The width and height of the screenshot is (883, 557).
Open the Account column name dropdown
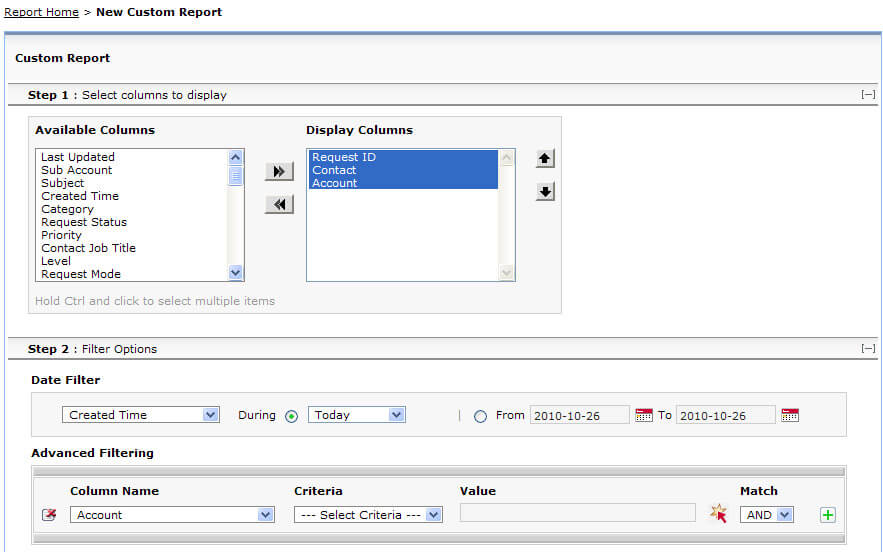[172, 515]
